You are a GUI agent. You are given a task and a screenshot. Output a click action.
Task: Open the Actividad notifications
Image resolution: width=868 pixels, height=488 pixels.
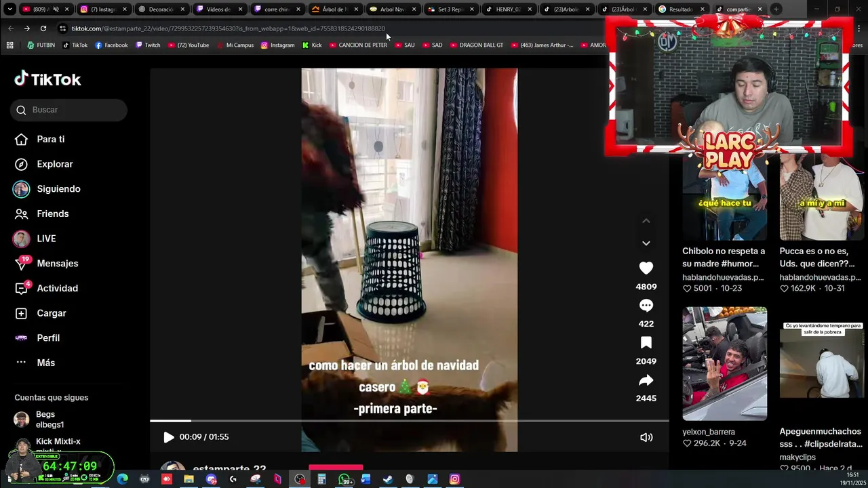[x=46, y=288]
